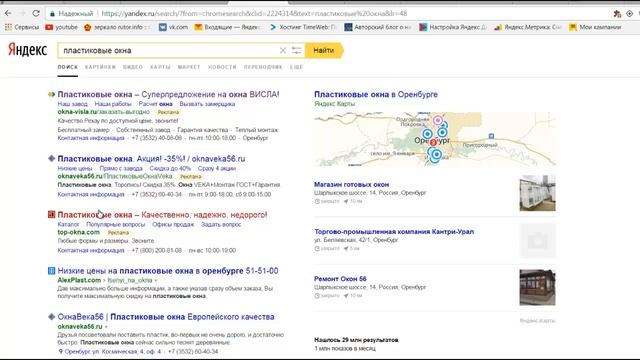This screenshot has height=360, width=640.
Task: Open the Ремонт Окон 56 listing
Action: point(340,279)
